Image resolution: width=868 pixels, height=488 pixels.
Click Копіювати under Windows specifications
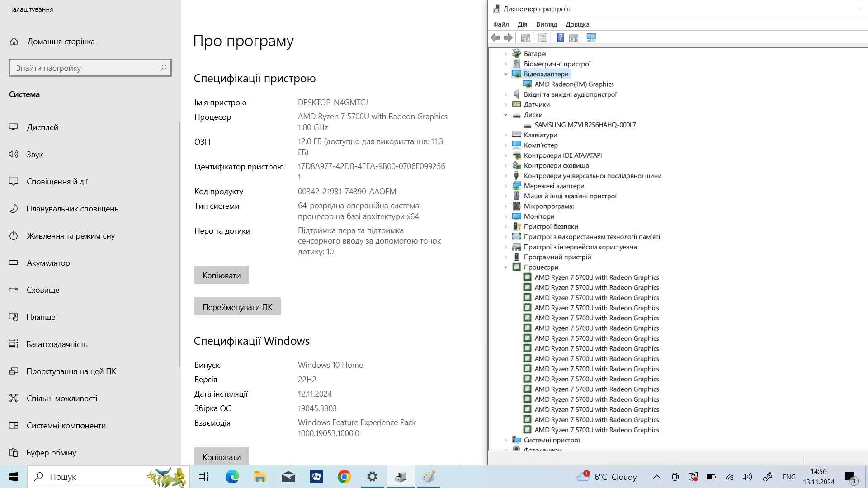(x=222, y=456)
